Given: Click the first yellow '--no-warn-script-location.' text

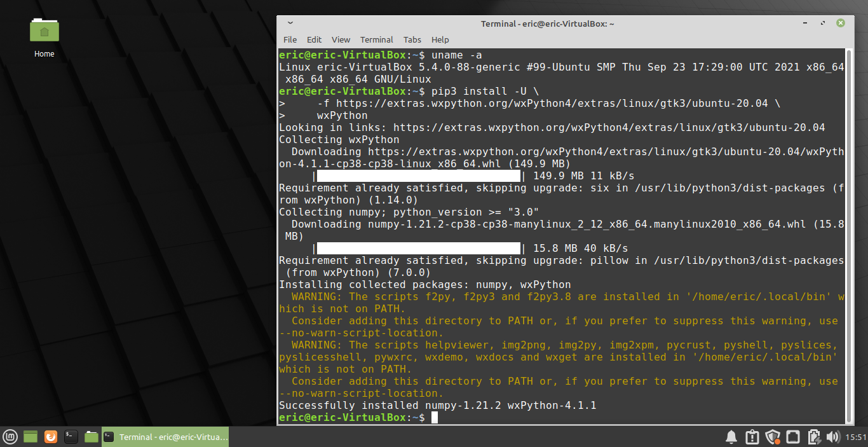Looking at the screenshot, I should coord(362,333).
